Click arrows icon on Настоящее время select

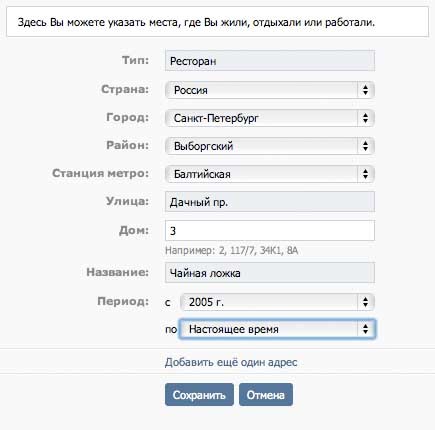pyautogui.click(x=366, y=329)
